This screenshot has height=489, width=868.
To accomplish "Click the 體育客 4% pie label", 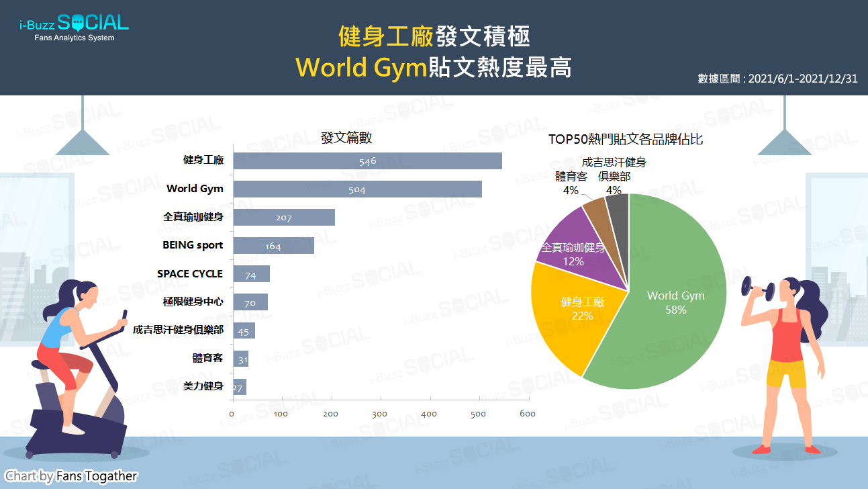I will [x=571, y=183].
